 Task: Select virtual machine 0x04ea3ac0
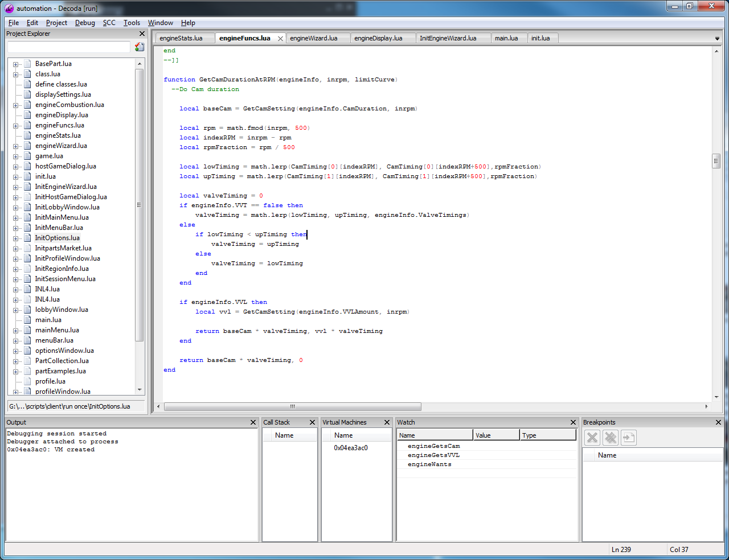351,448
